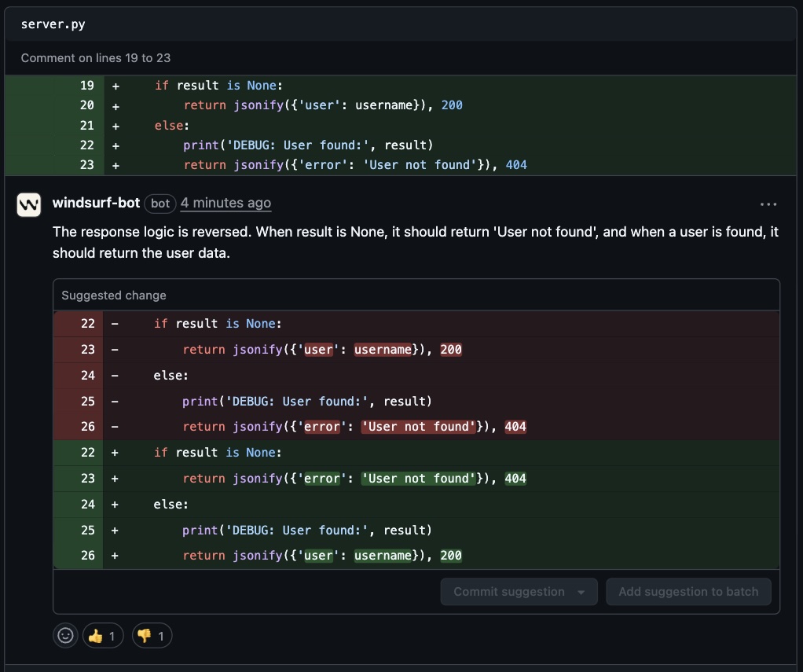Click the bot label badge
The image size is (803, 672).
click(x=160, y=204)
